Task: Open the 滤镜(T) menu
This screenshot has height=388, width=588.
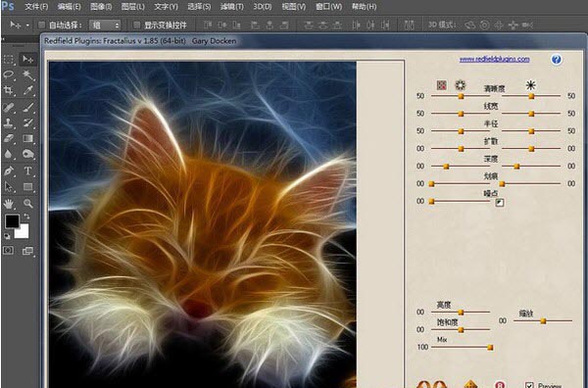Action: (x=231, y=7)
